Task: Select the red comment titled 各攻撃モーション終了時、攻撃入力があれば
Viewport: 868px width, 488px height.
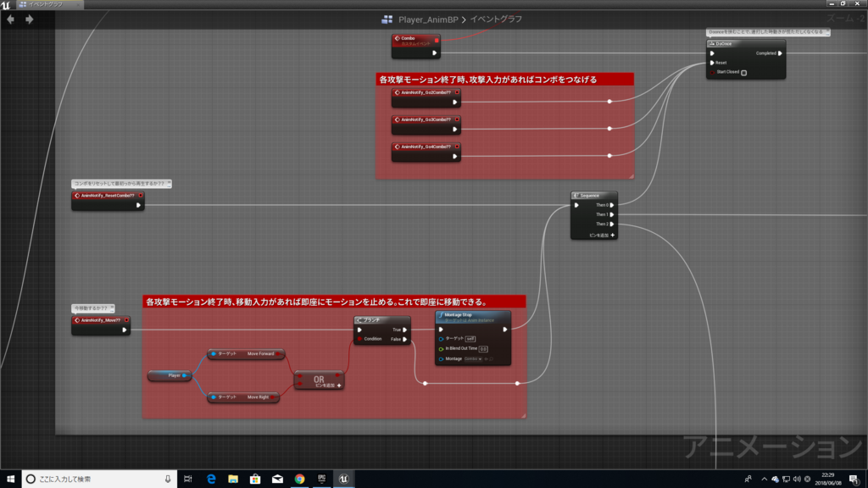Action: point(505,80)
